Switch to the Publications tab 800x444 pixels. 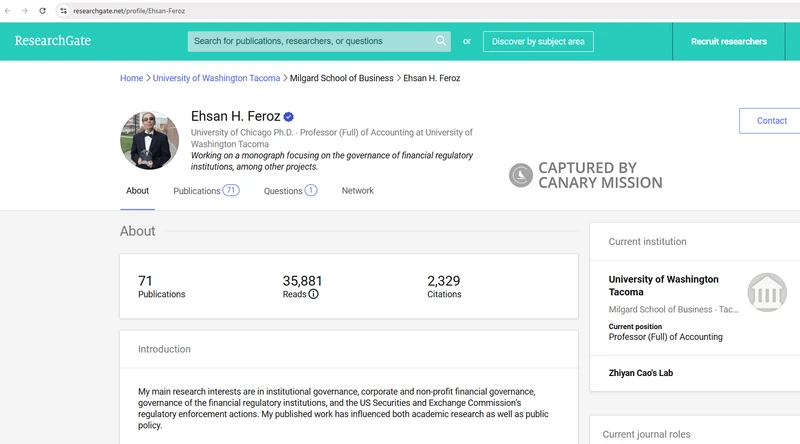pos(206,191)
